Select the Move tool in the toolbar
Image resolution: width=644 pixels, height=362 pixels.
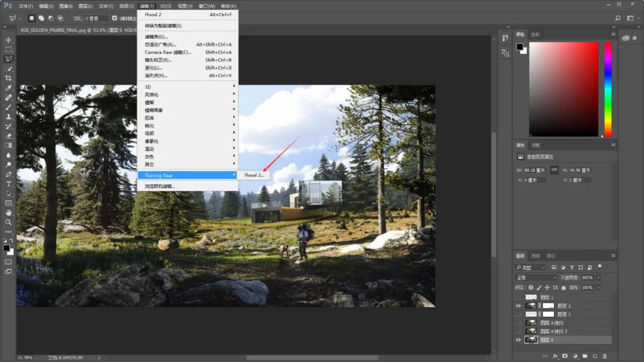tap(8, 40)
